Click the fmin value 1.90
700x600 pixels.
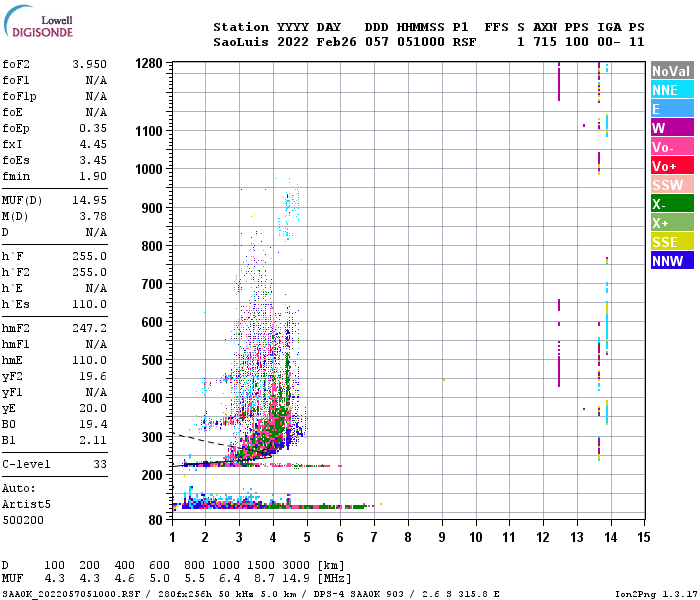(93, 176)
